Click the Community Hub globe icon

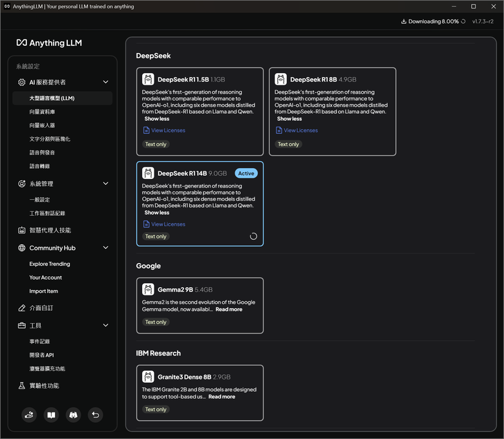21,248
